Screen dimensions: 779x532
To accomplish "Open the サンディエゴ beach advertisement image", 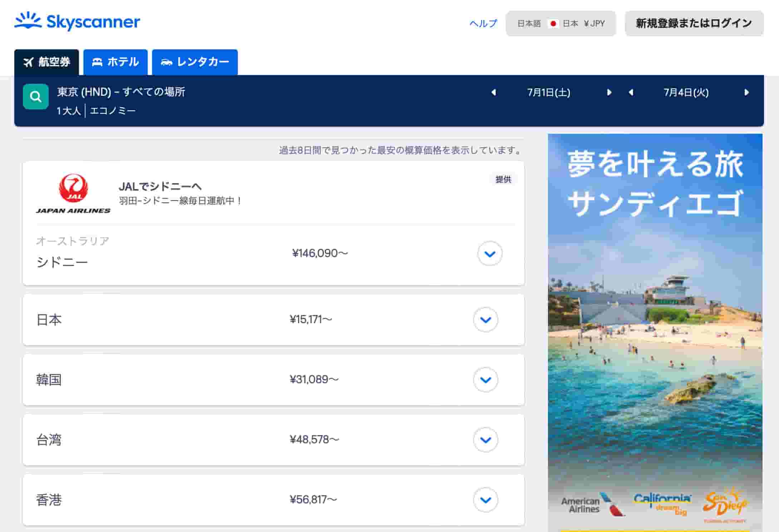I will 655,332.
